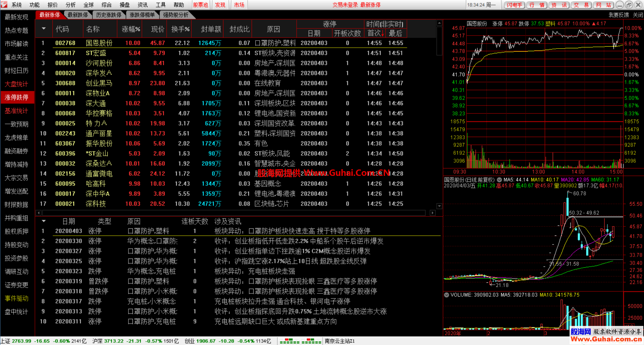This screenshot has height=345, width=644.
Task: Click stock code 002243
Action: tap(65, 133)
